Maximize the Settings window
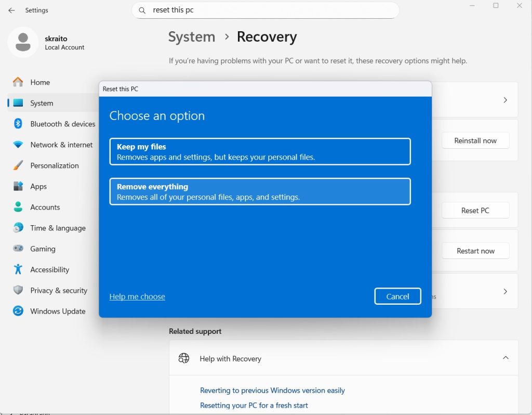 (x=496, y=5)
